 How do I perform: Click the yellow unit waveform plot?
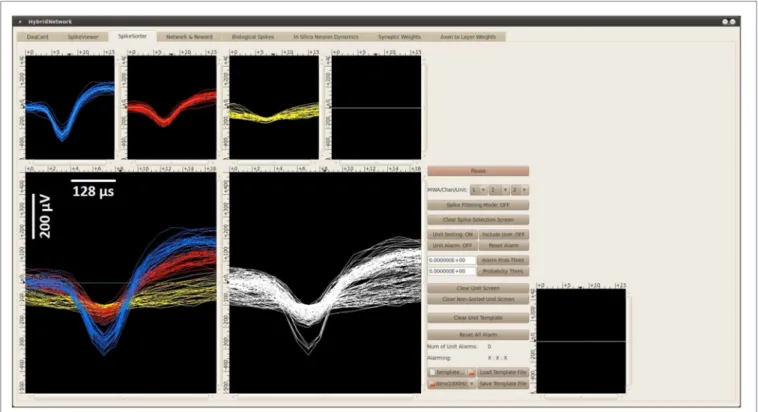(274, 107)
